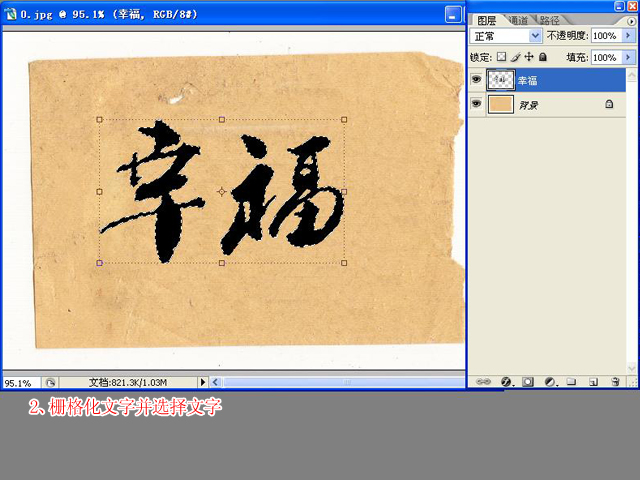The image size is (640, 480).
Task: Switch to the 通道 tab
Action: (x=517, y=20)
